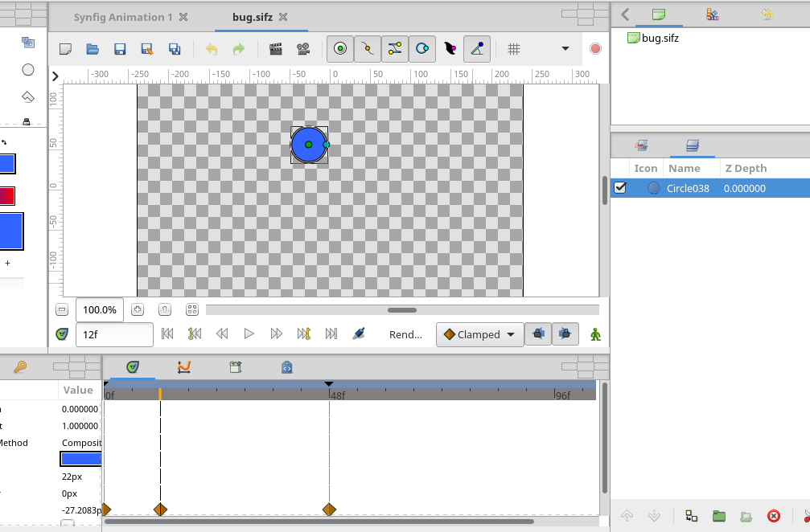Save the current file
Screen dimensions: 810x532
coord(120,49)
